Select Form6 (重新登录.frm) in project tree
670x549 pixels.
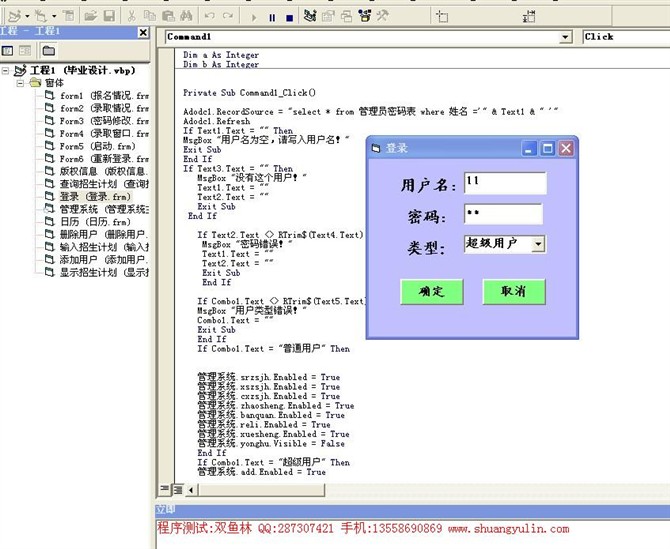pos(97,159)
